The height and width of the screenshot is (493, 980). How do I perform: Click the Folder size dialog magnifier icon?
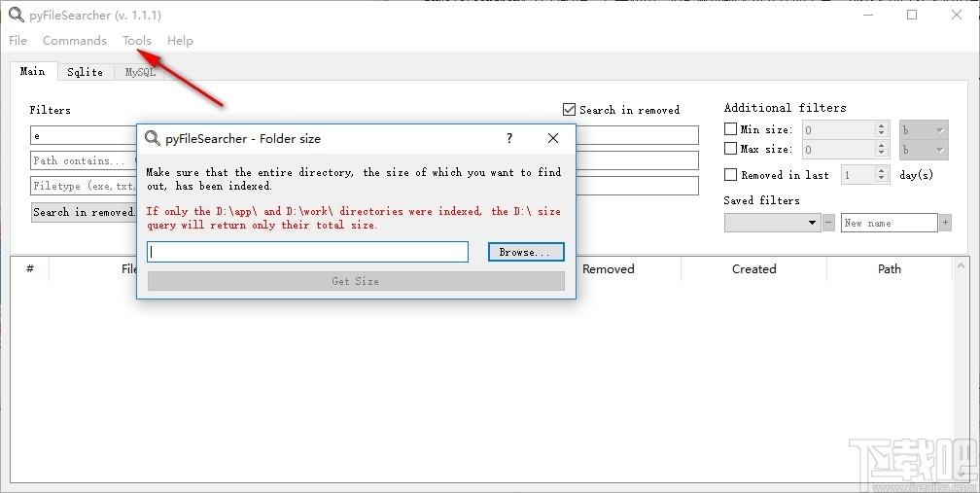point(153,138)
